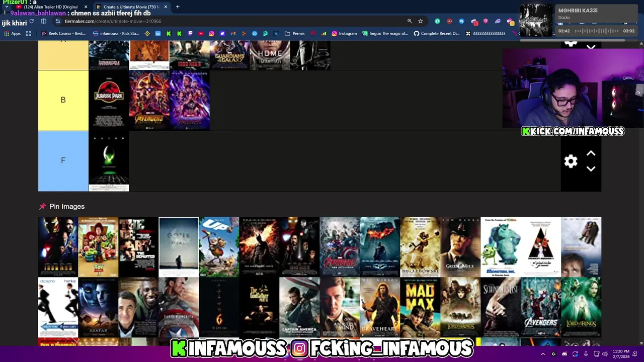
Task: Select the Schindler's List poster
Action: pyautogui.click(x=501, y=307)
